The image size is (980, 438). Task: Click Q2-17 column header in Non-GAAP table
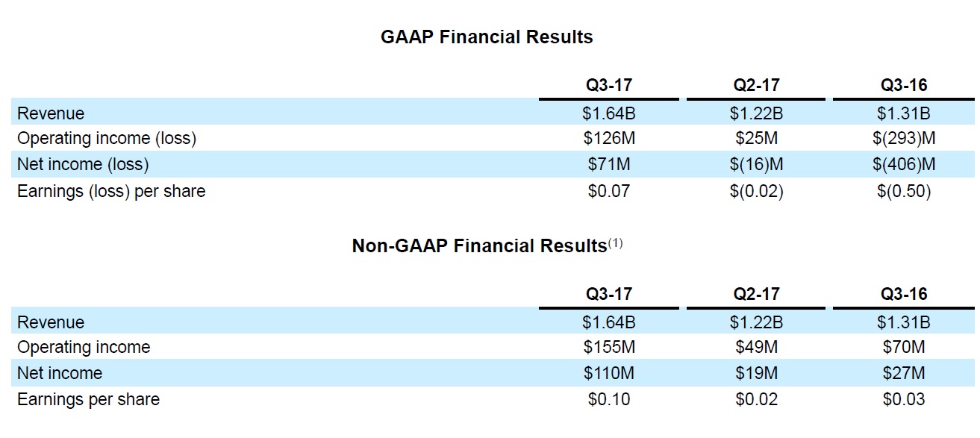pyautogui.click(x=755, y=294)
